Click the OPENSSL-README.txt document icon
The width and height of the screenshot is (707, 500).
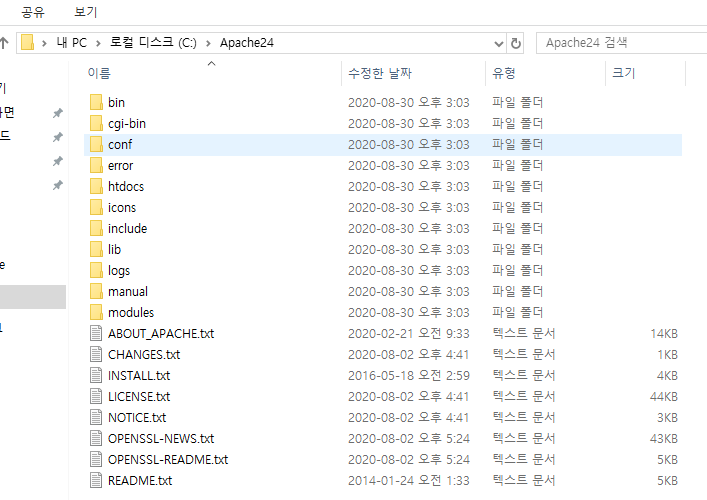click(x=96, y=459)
